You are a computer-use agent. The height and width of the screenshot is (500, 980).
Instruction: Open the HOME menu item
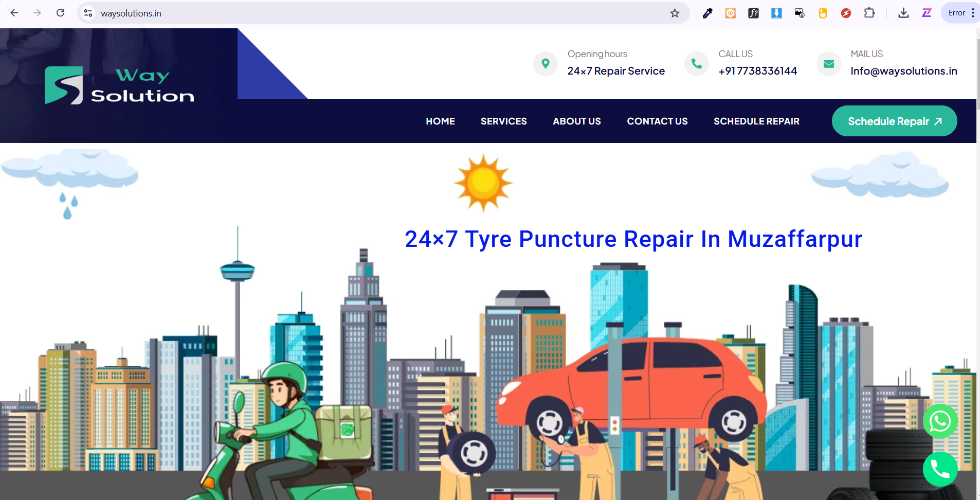click(x=440, y=121)
